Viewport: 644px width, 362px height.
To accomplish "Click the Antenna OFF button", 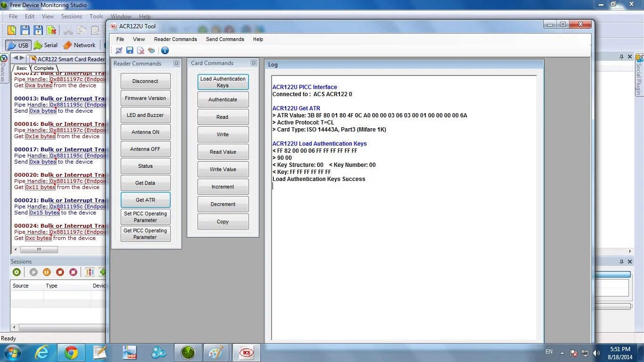I will click(145, 149).
